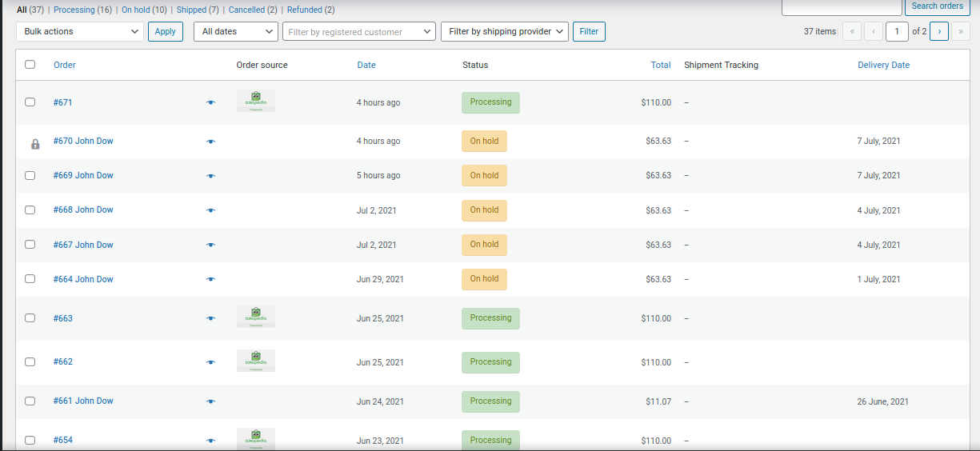Filter to On hold (10) orders
This screenshot has height=451, width=980.
pyautogui.click(x=145, y=10)
